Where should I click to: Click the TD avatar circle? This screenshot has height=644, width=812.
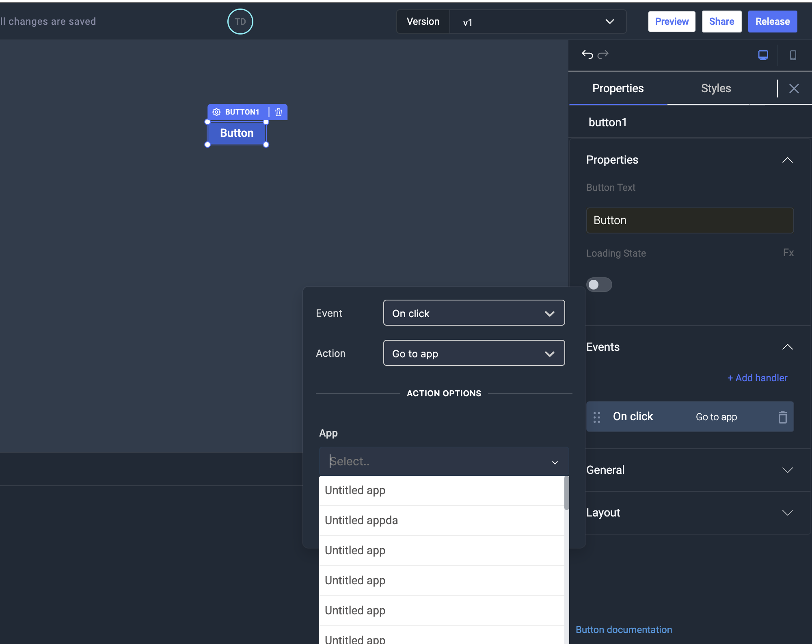[x=240, y=22]
